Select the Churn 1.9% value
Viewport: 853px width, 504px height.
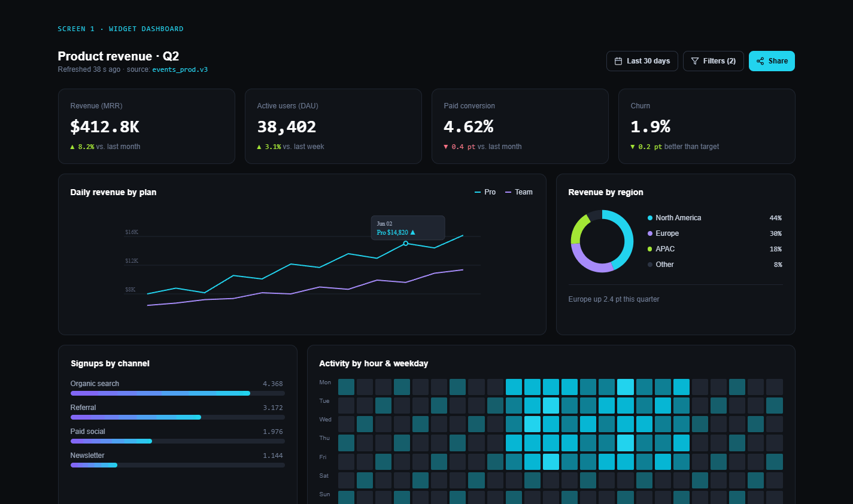point(651,127)
